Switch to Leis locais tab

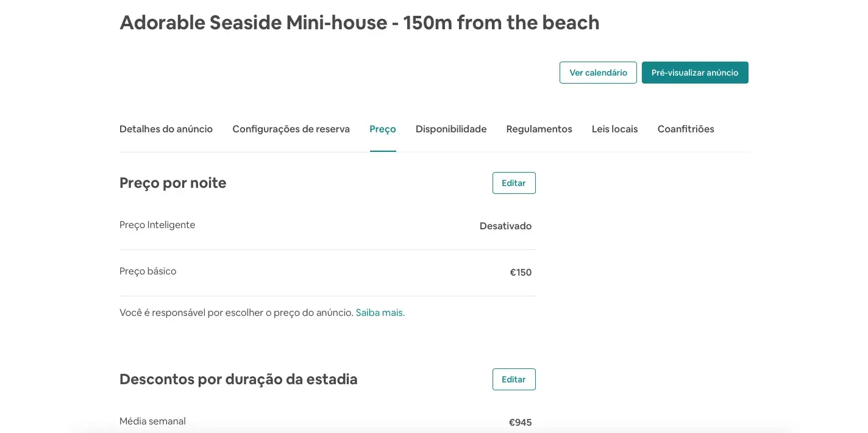click(x=614, y=129)
